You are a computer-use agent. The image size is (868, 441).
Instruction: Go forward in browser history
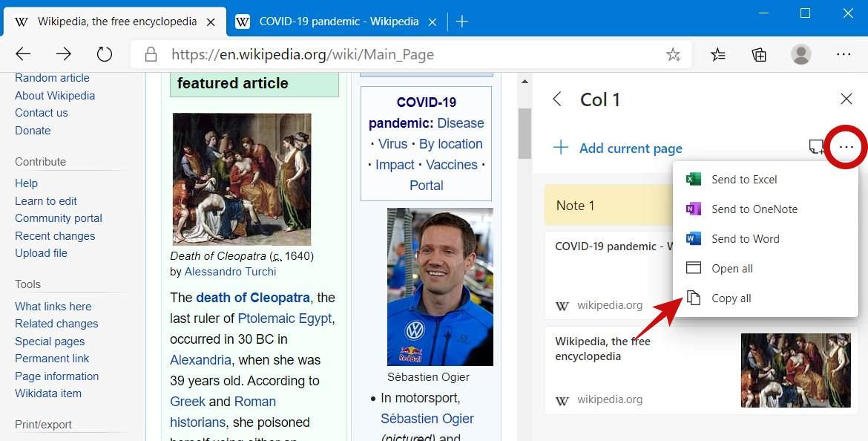click(x=64, y=53)
